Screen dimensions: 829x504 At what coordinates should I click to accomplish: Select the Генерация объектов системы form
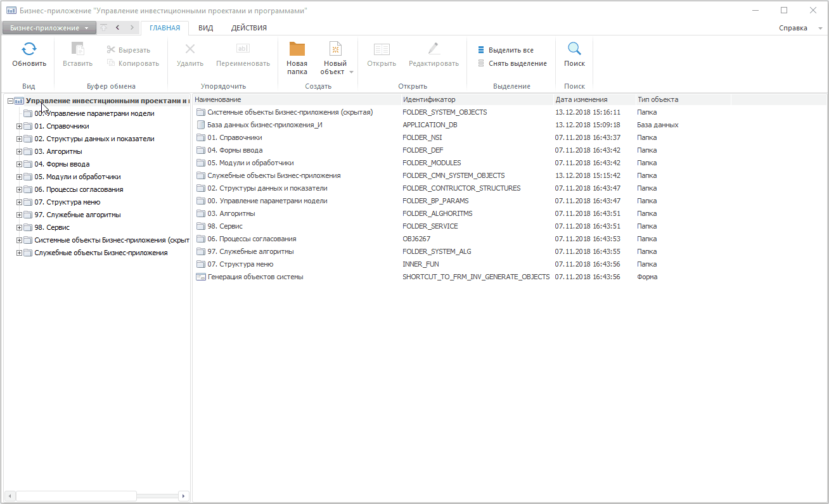[255, 277]
